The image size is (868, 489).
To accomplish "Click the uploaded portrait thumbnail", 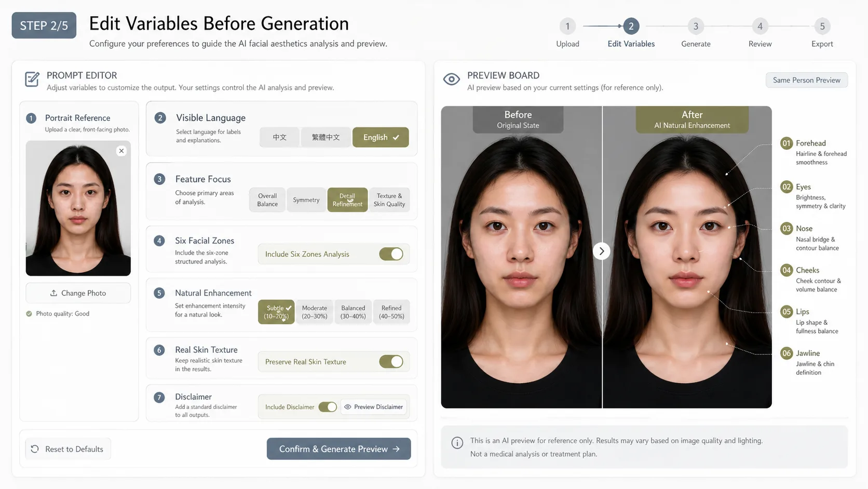I will click(78, 208).
